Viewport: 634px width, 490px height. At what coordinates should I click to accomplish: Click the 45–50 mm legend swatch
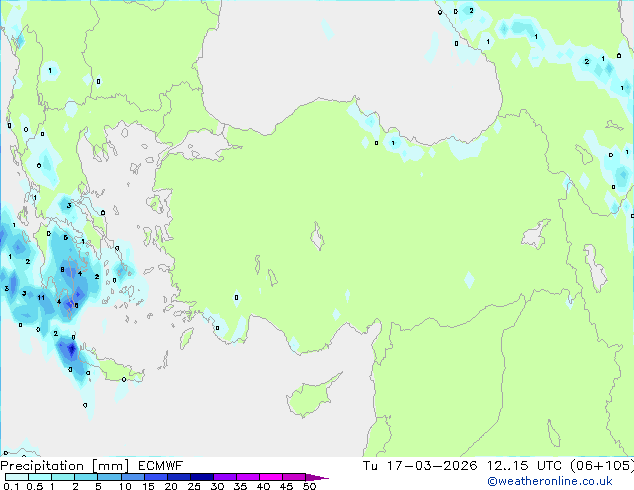point(294,477)
